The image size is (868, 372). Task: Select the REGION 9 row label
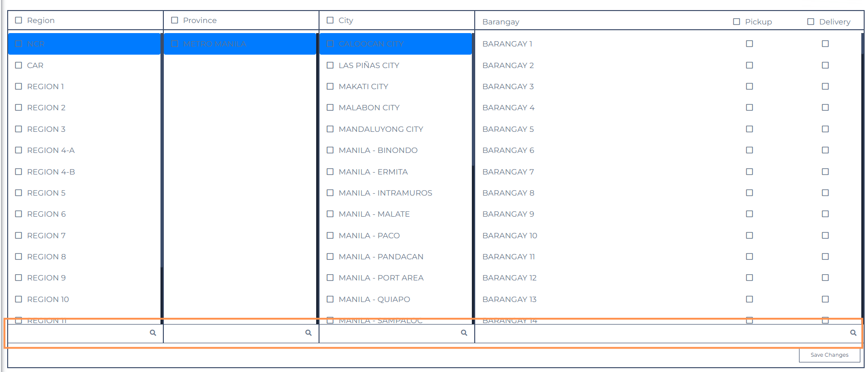click(x=46, y=278)
